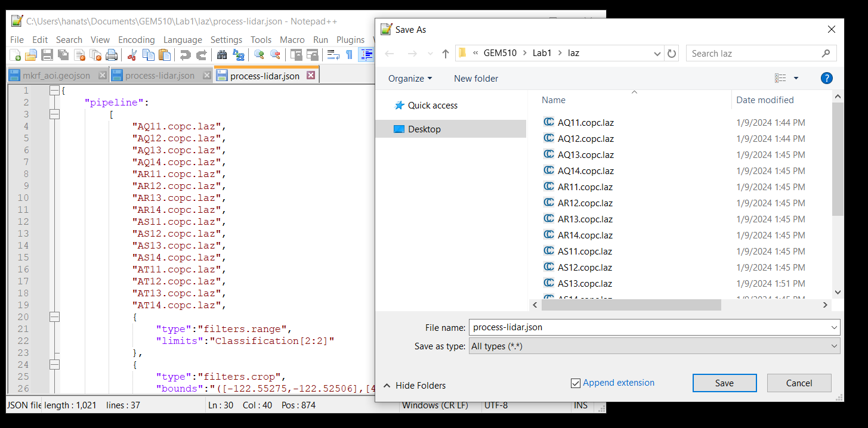Collapse the folder pane with Hide Folders
868x428 pixels.
pyautogui.click(x=415, y=386)
